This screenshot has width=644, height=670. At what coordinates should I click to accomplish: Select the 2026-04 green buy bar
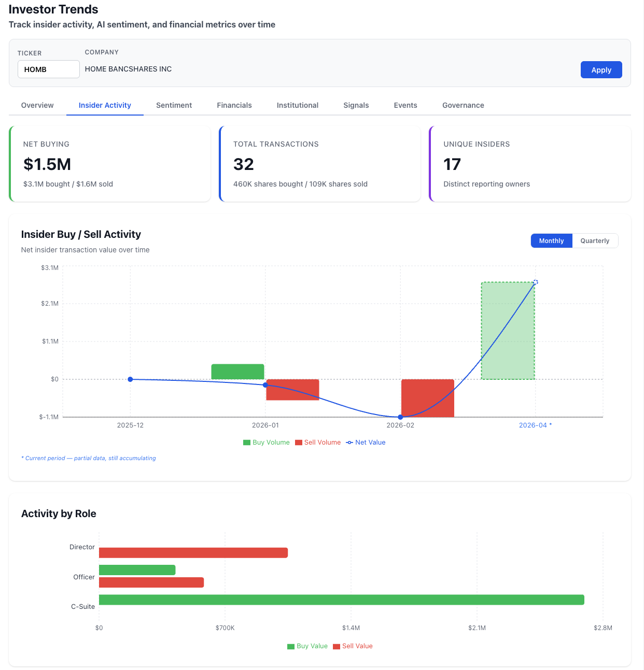pos(508,330)
